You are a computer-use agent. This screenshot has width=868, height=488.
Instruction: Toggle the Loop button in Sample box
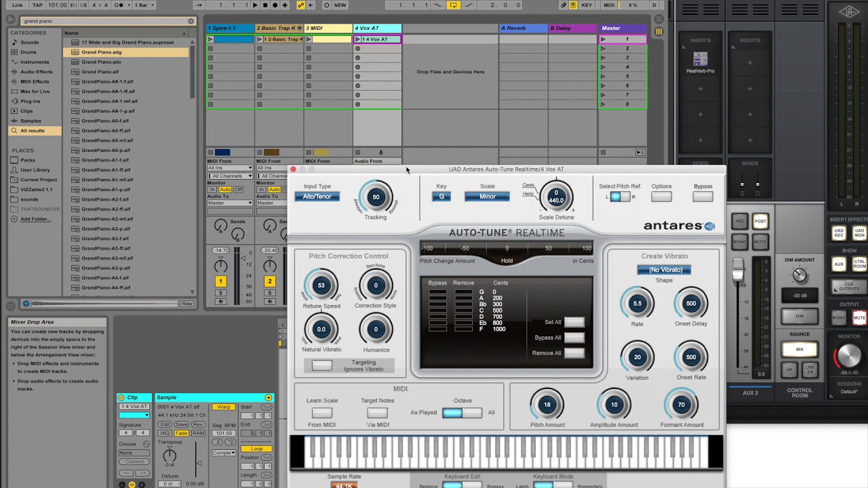[257, 449]
